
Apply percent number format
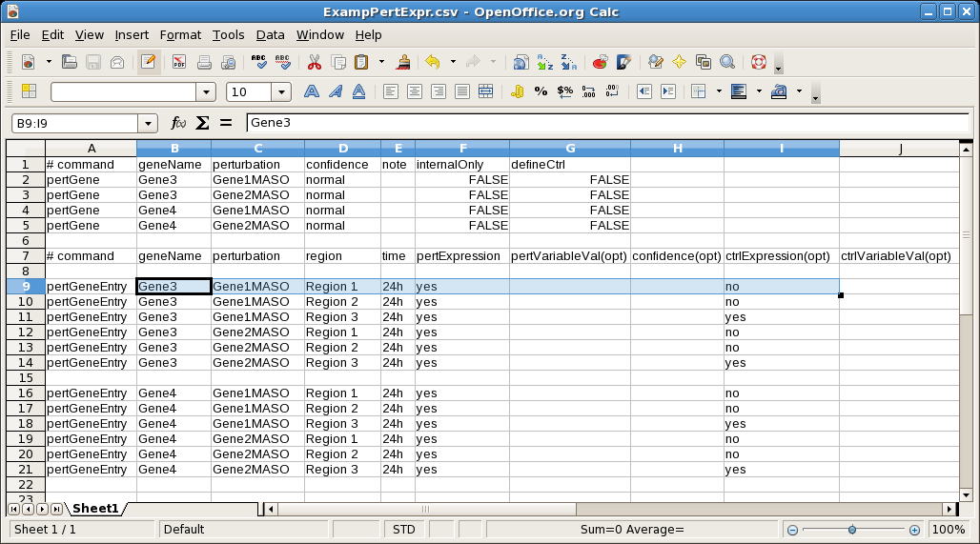pyautogui.click(x=541, y=92)
